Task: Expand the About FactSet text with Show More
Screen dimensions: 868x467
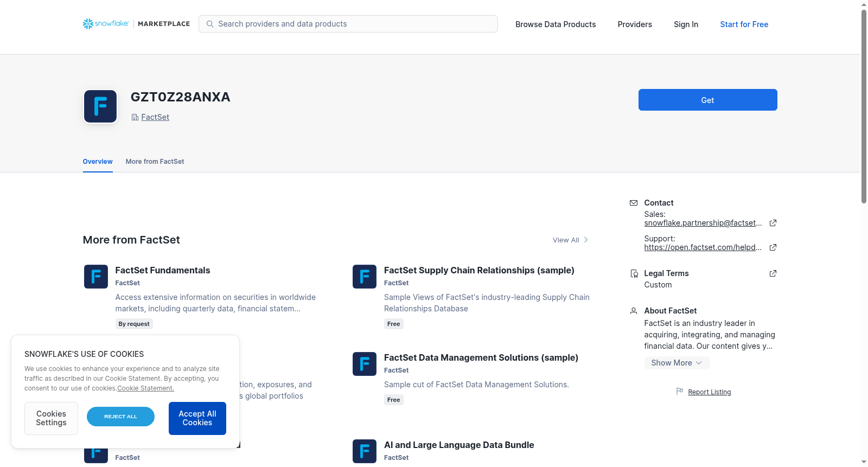Action: click(677, 363)
